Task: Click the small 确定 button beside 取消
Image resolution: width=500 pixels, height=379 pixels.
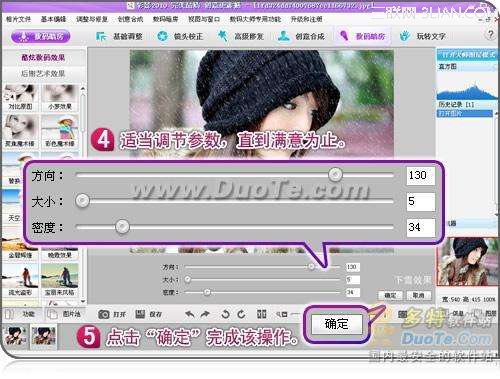Action: 390,295
